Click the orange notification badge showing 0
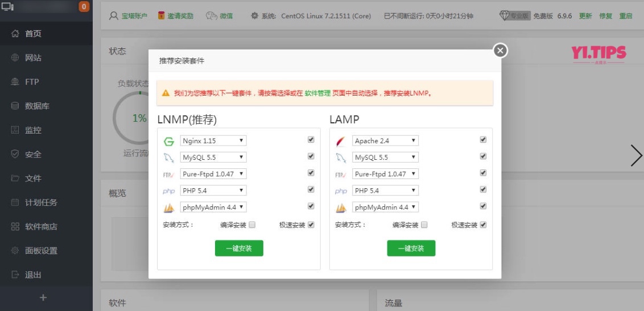644x311 pixels. pos(84,6)
